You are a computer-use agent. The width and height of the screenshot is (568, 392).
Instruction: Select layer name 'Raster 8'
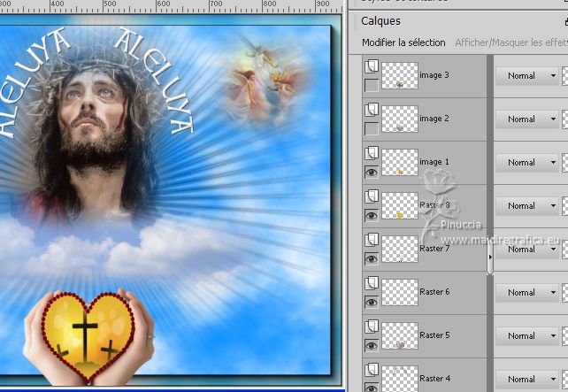(x=434, y=205)
